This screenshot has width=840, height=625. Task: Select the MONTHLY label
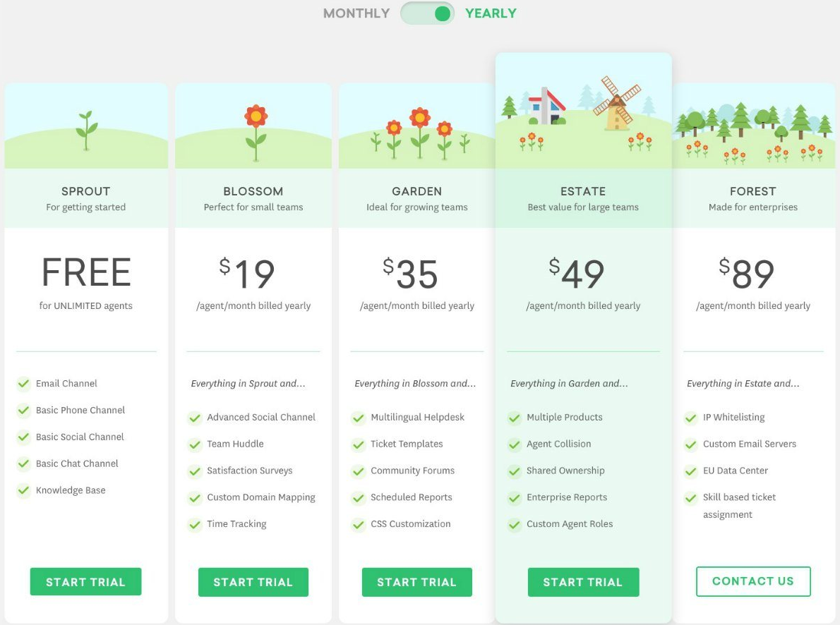click(x=356, y=13)
